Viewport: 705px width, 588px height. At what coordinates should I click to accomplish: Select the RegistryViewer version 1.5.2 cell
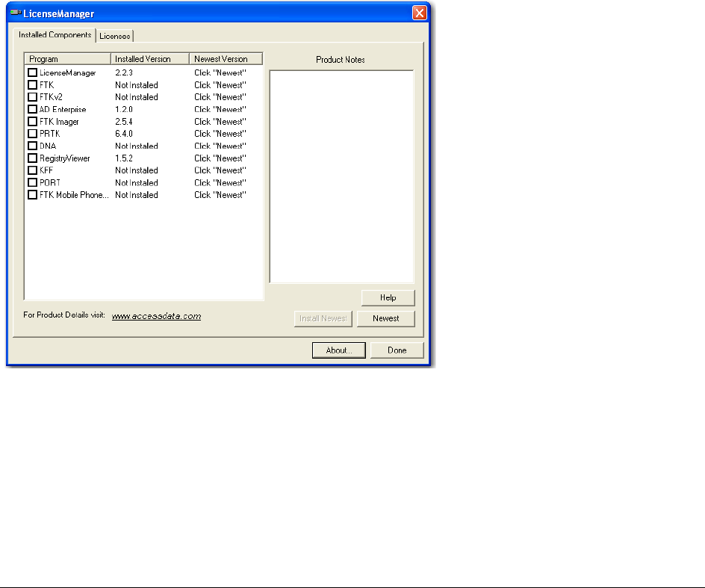[124, 158]
